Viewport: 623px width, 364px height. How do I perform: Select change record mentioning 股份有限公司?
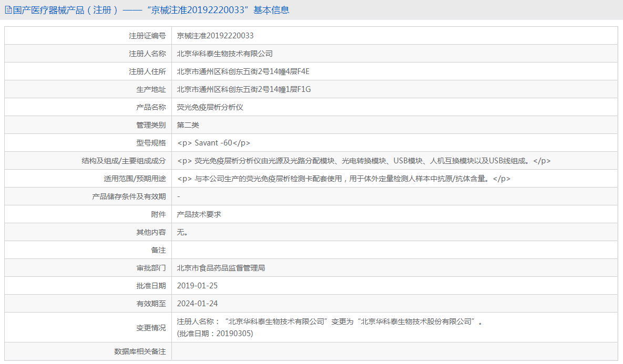(x=330, y=321)
